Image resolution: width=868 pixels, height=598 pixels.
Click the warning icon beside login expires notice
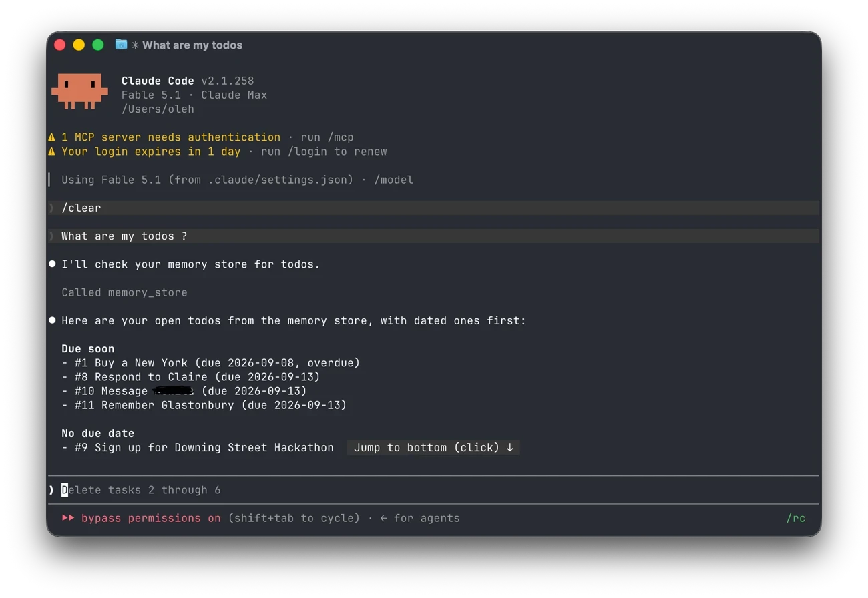point(52,152)
